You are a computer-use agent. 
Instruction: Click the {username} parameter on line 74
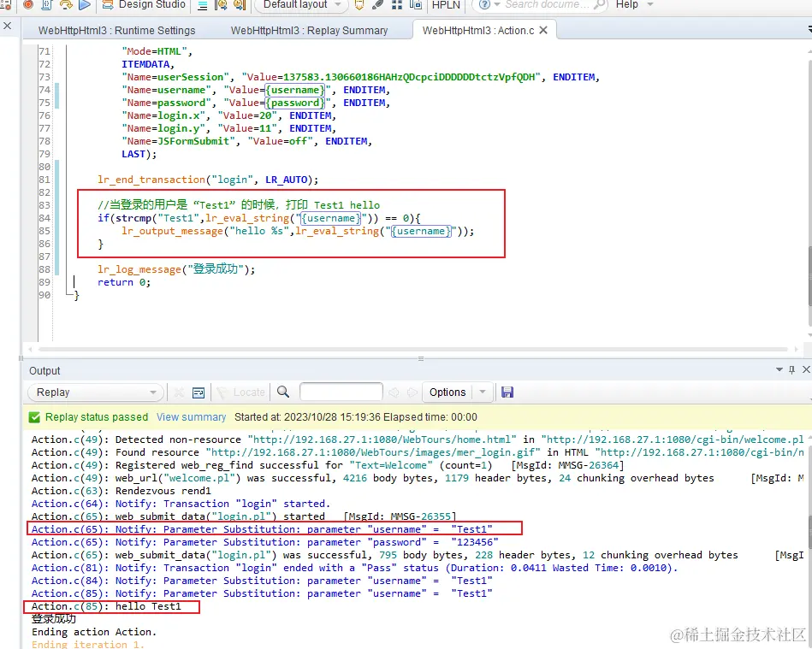tap(295, 90)
